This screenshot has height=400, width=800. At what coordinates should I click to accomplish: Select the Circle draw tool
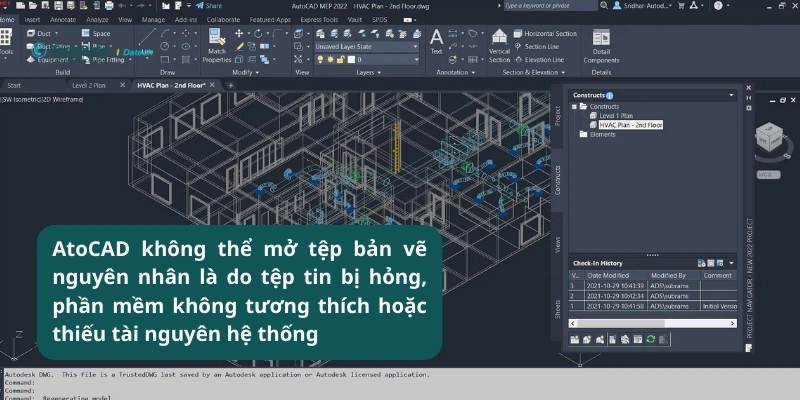coord(165,46)
